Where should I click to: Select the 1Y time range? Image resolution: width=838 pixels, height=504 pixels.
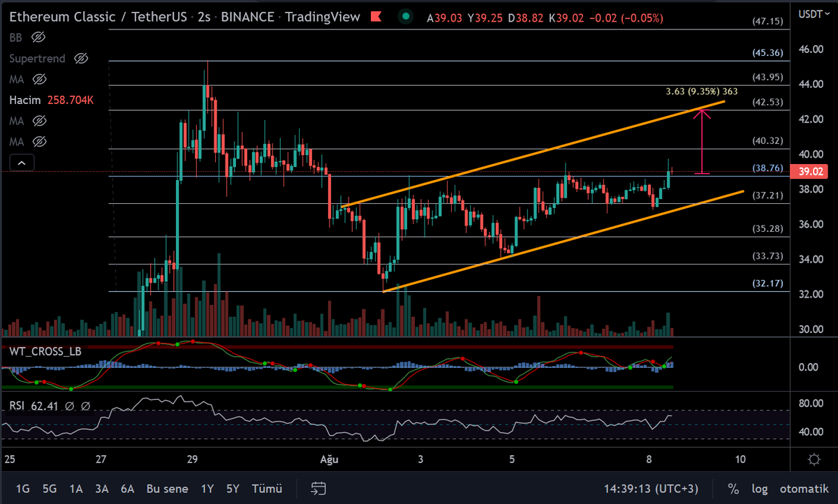tap(207, 489)
